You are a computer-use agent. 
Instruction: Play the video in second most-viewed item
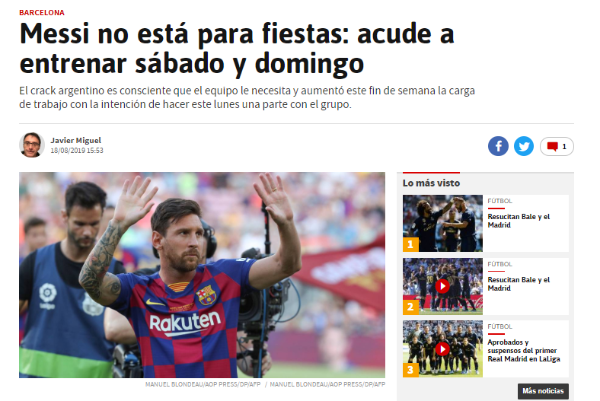442,286
